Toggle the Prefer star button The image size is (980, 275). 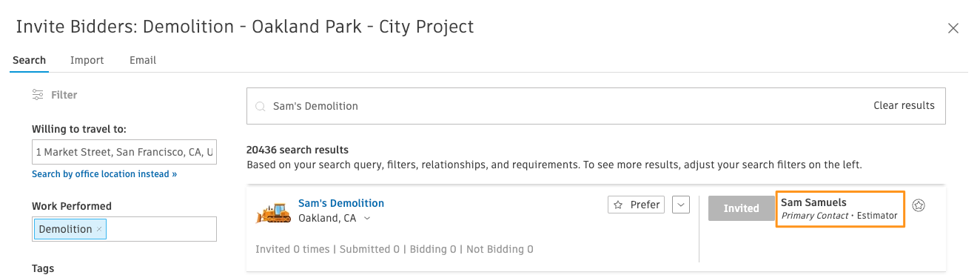pos(636,205)
